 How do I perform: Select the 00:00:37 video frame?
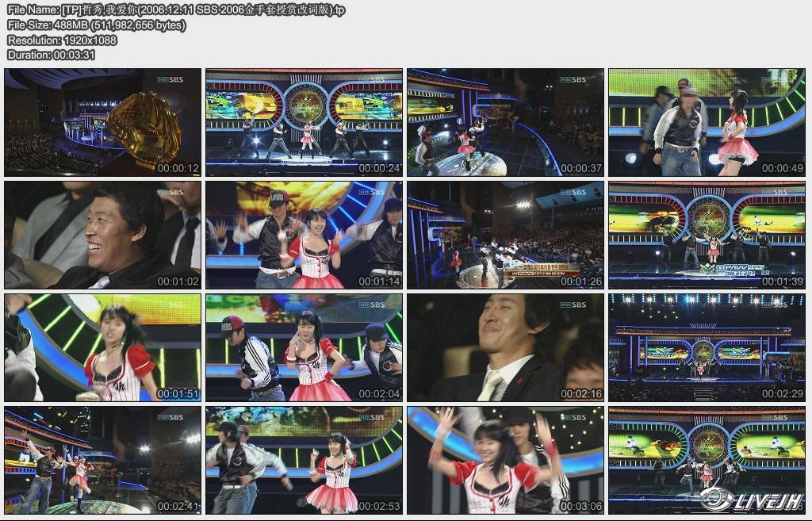[x=505, y=122]
